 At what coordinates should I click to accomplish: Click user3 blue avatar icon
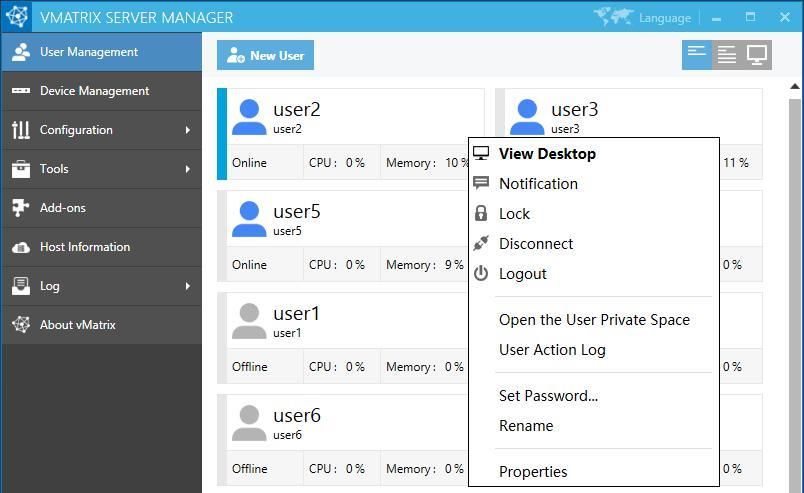pos(527,117)
